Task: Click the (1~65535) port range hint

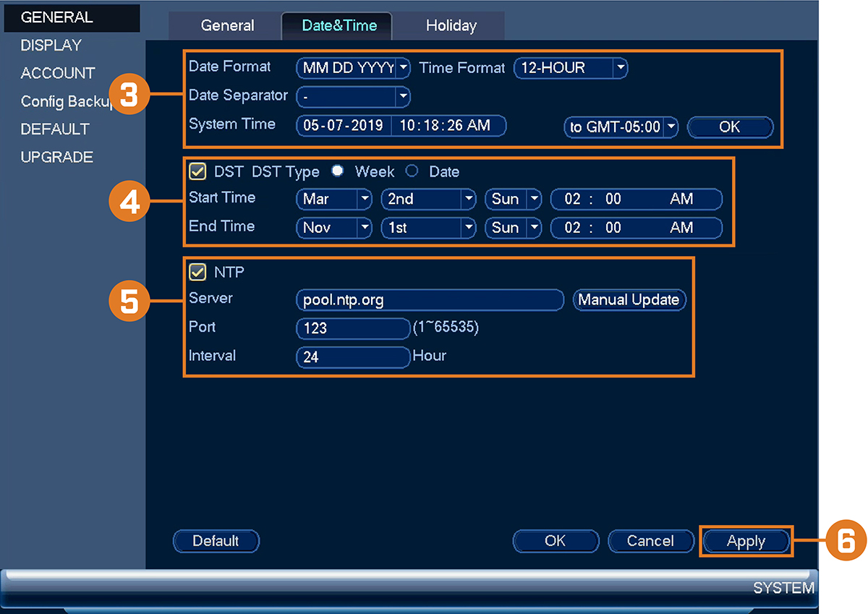Action: (x=446, y=328)
